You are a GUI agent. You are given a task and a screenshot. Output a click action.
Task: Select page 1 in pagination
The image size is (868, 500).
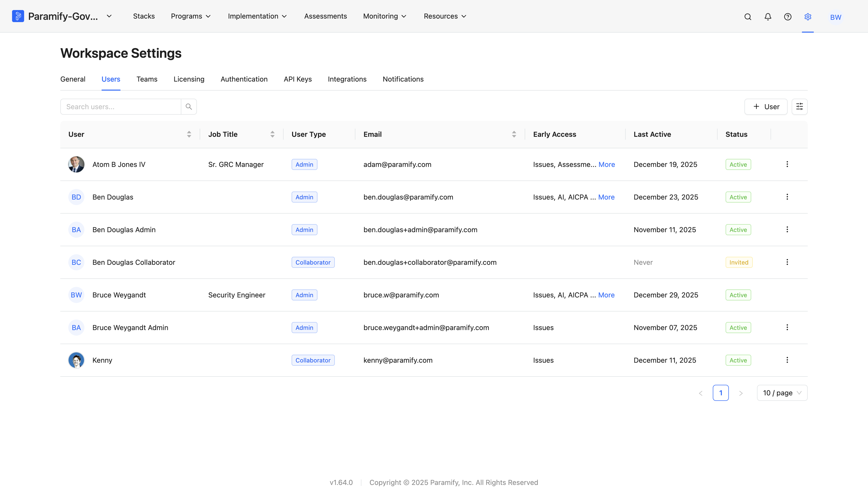[721, 393]
